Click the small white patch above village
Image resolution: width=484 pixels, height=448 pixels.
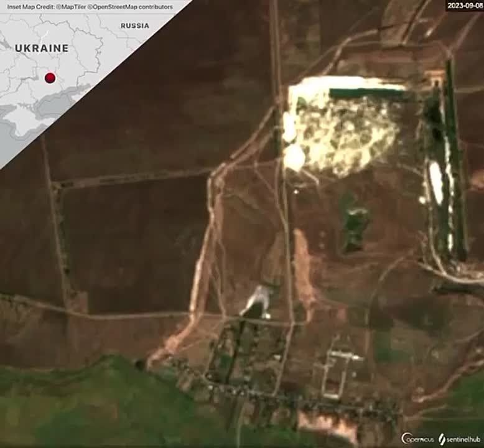click(x=257, y=301)
